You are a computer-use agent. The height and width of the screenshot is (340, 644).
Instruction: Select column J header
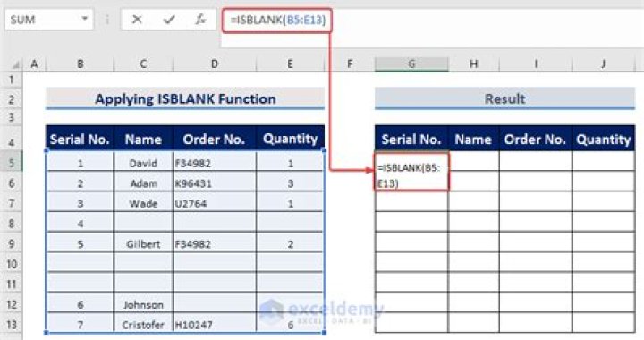(x=604, y=64)
